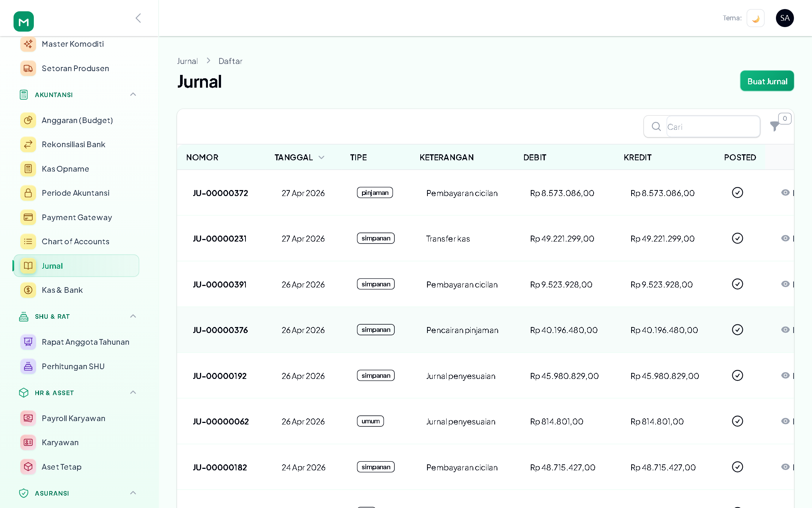
Task: Click the posted checkmark for JU-00000376
Action: click(738, 330)
